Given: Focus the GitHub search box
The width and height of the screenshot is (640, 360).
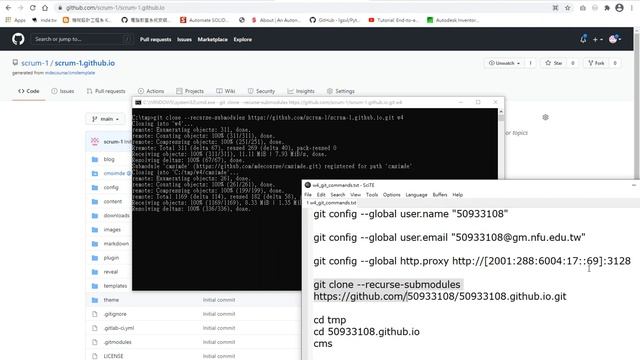Looking at the screenshot, I should pos(82,39).
